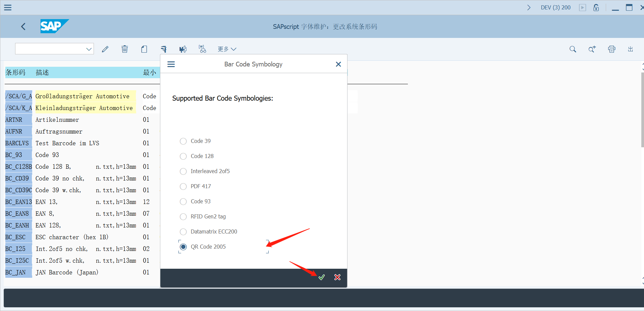Select the BC_C128B bar code row
The height and width of the screenshot is (311, 644).
point(18,167)
